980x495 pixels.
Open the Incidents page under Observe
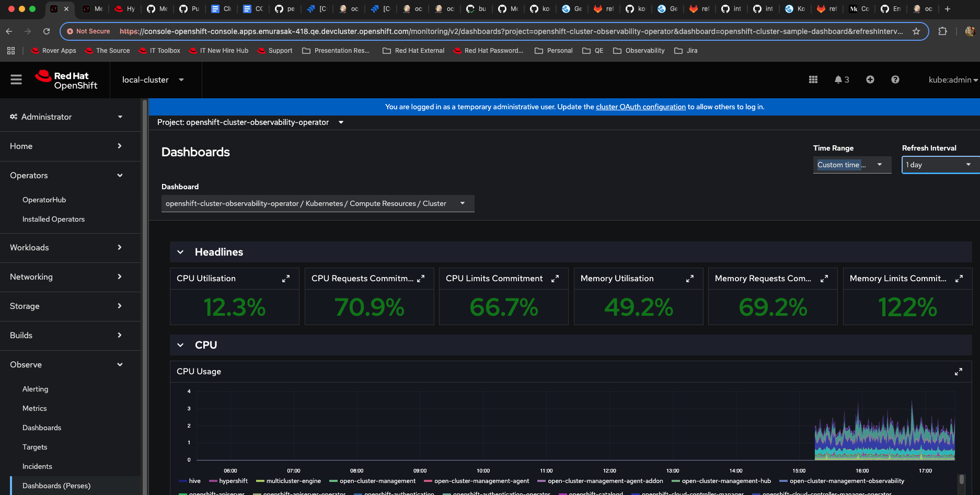37,466
